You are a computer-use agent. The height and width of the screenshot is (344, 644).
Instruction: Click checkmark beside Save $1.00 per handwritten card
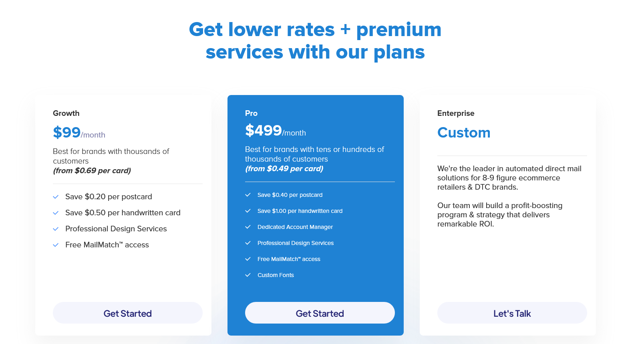pyautogui.click(x=248, y=211)
